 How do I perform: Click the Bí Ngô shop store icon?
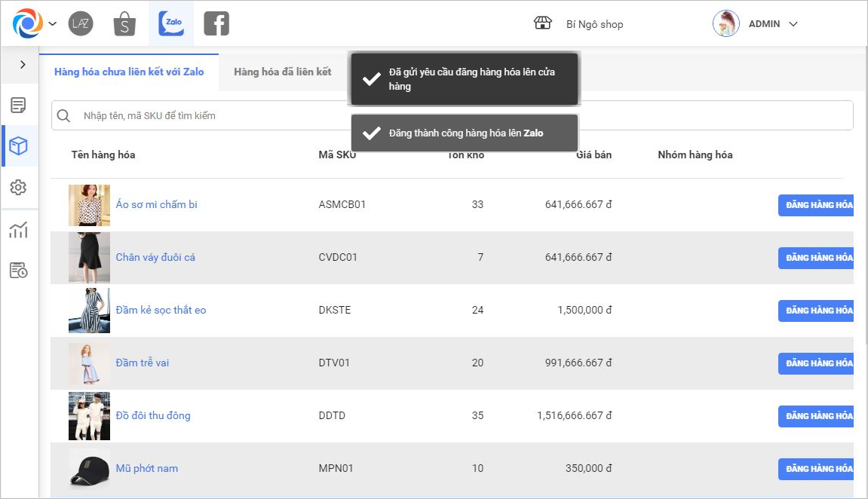[x=543, y=23]
